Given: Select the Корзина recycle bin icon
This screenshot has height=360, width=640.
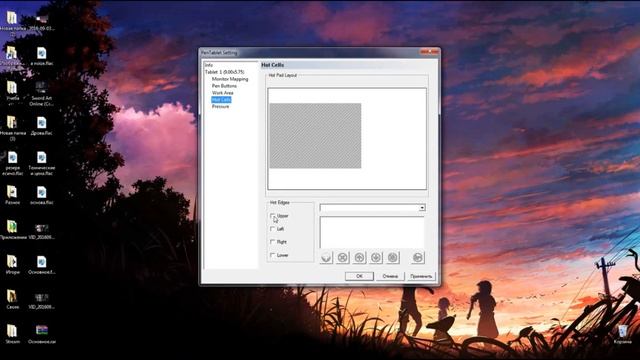Looking at the screenshot, I should point(622,334).
